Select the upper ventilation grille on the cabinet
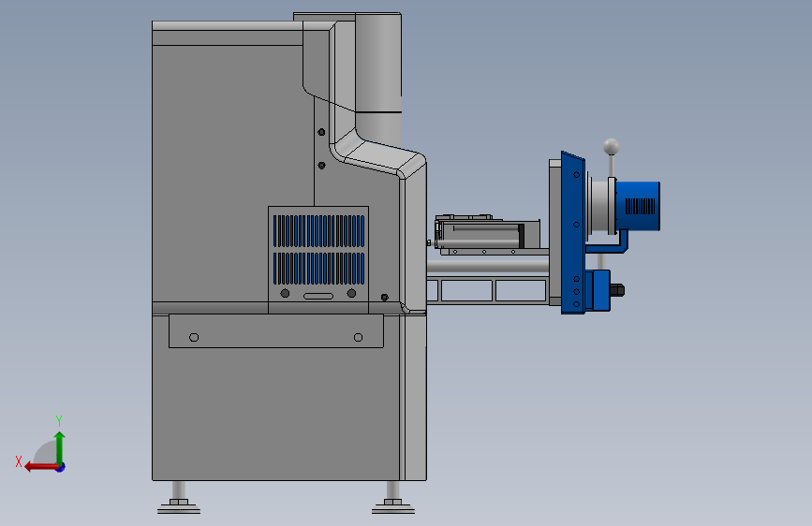This screenshot has height=526, width=812. 318,231
